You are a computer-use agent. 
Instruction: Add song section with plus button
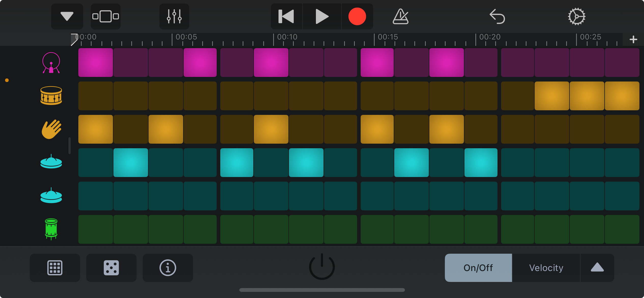(633, 39)
